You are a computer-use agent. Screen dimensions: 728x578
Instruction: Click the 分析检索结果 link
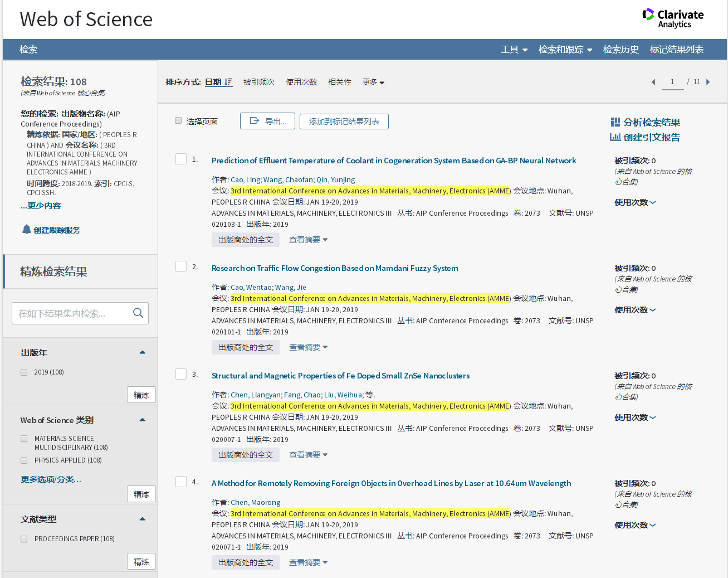[x=652, y=122]
